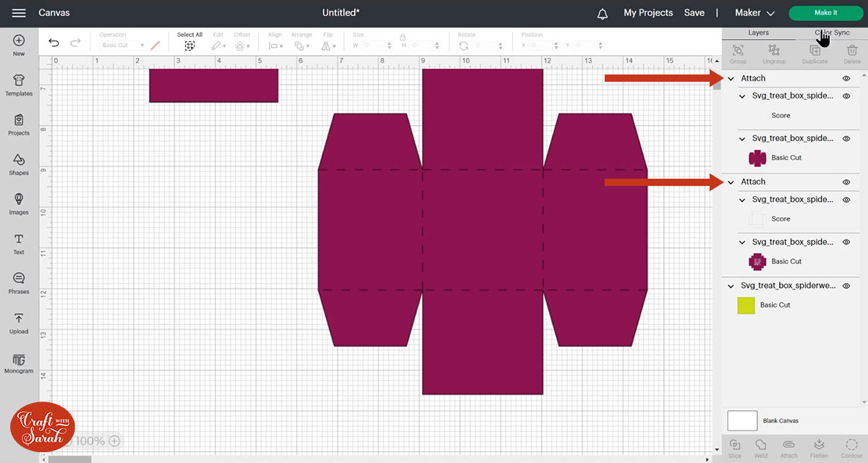Image resolution: width=868 pixels, height=463 pixels.
Task: Open the hamburger main menu
Action: tap(20, 13)
